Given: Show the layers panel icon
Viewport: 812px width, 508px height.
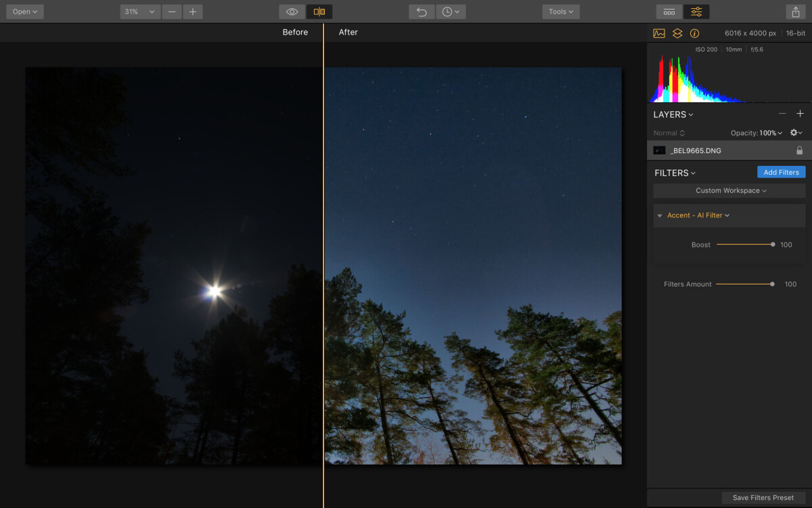Looking at the screenshot, I should (677, 33).
